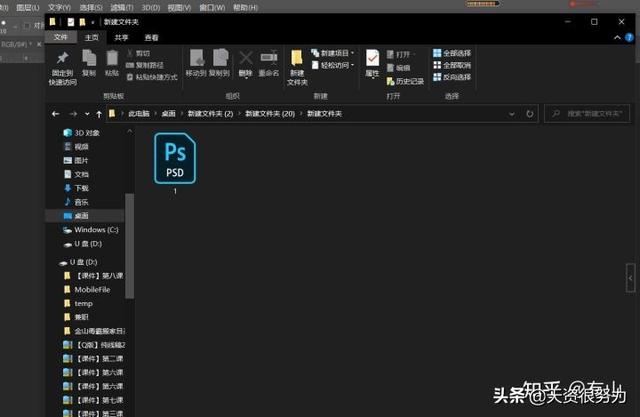Click the Move To (移动到) icon

(196, 63)
